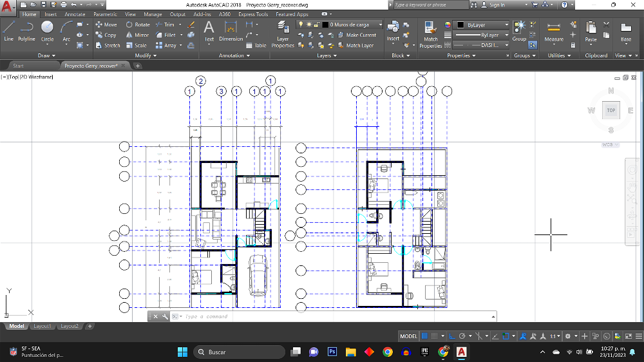Click the Dimension tool

coord(231,32)
